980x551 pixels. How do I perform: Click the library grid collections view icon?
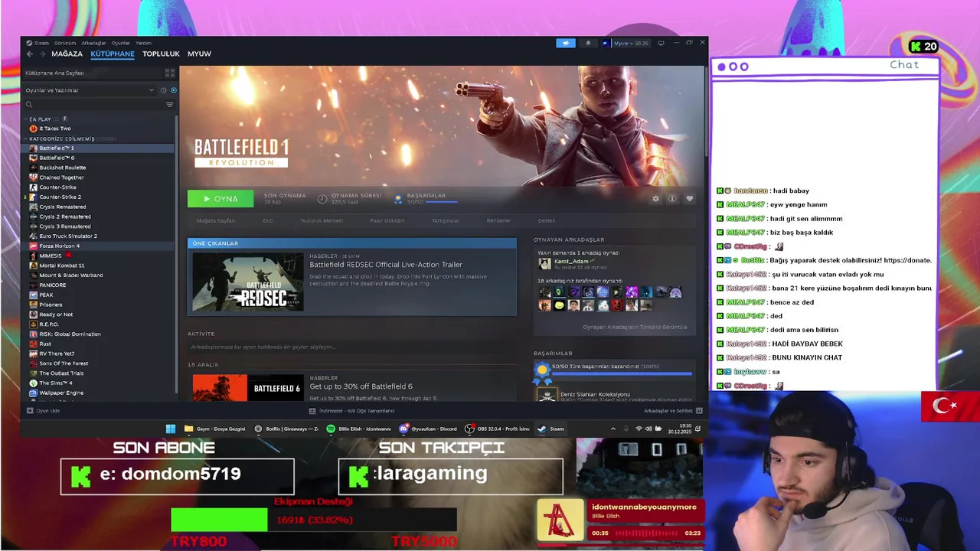[170, 73]
